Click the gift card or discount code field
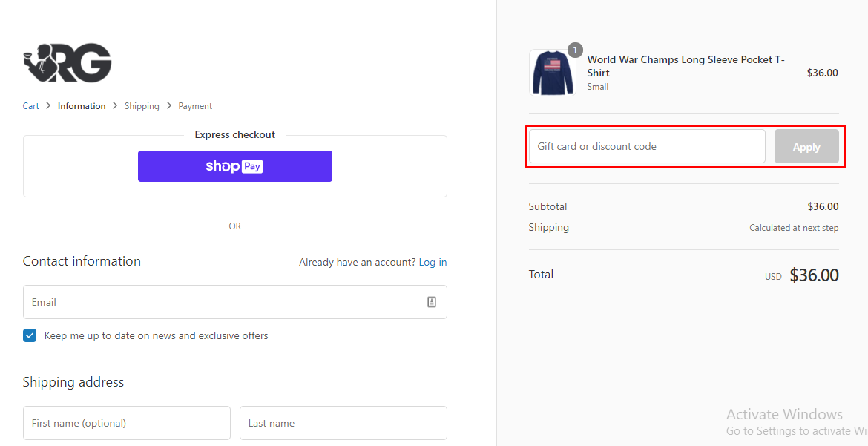Screen dimensions: 868x446 pyautogui.click(x=647, y=146)
